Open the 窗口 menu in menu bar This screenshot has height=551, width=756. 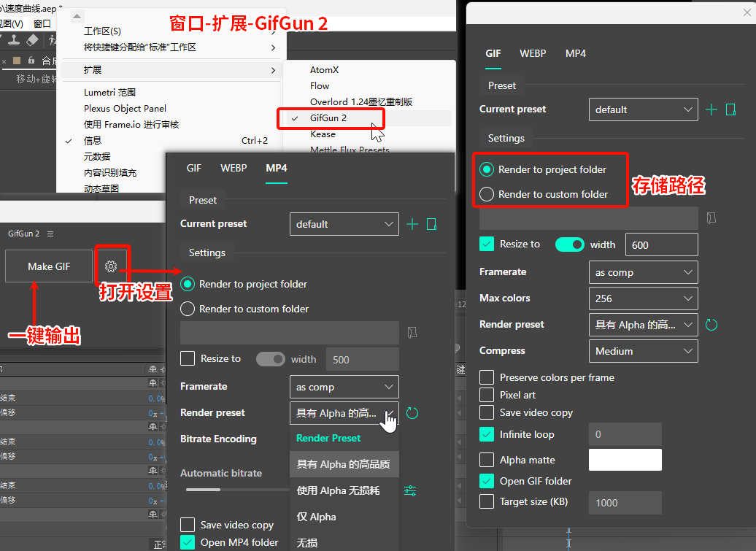(x=42, y=23)
